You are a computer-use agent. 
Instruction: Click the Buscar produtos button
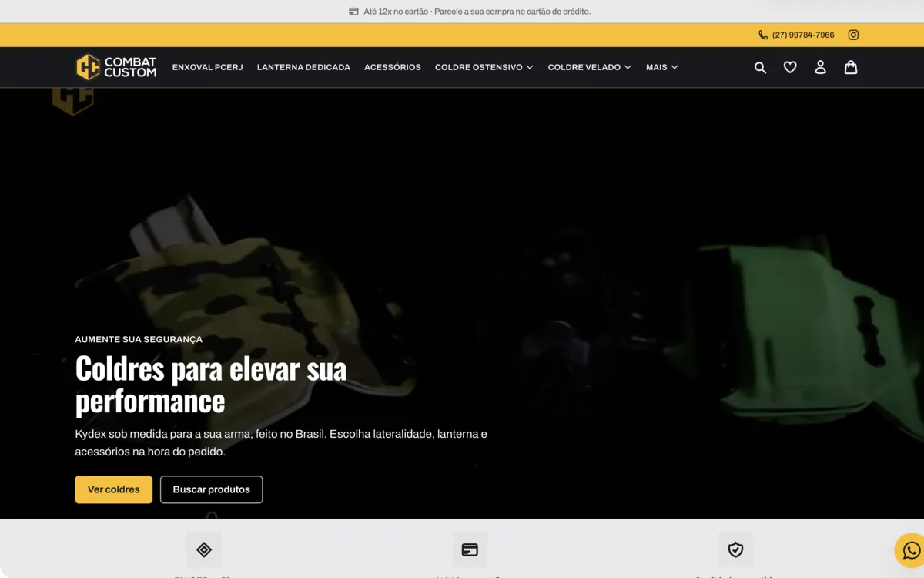(211, 489)
